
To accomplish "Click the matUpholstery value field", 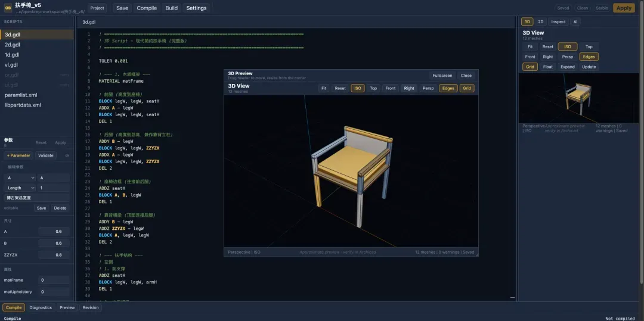I will 54,292.
